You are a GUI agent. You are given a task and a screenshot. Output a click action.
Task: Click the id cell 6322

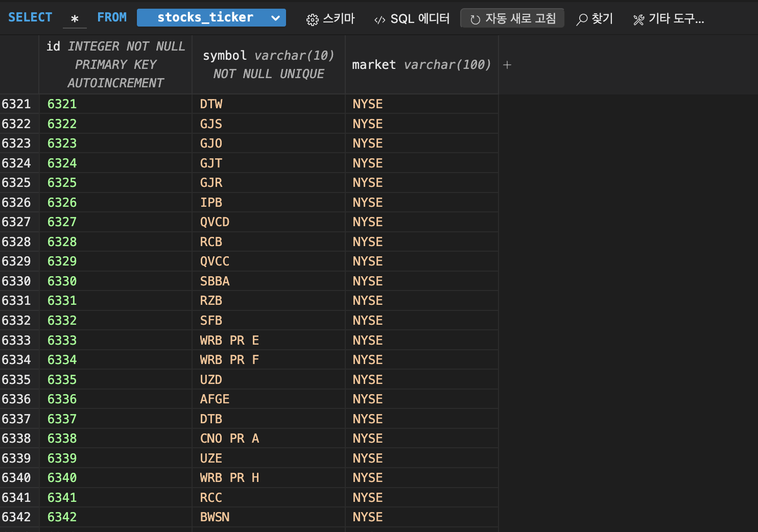pos(115,124)
